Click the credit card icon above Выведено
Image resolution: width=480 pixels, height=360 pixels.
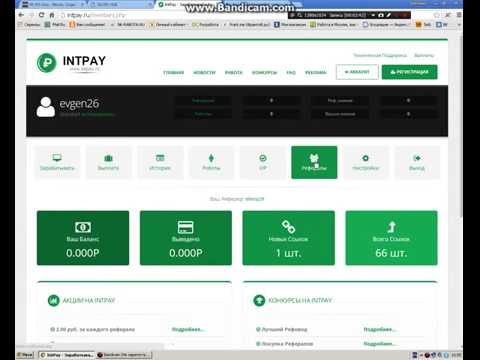pyautogui.click(x=186, y=227)
